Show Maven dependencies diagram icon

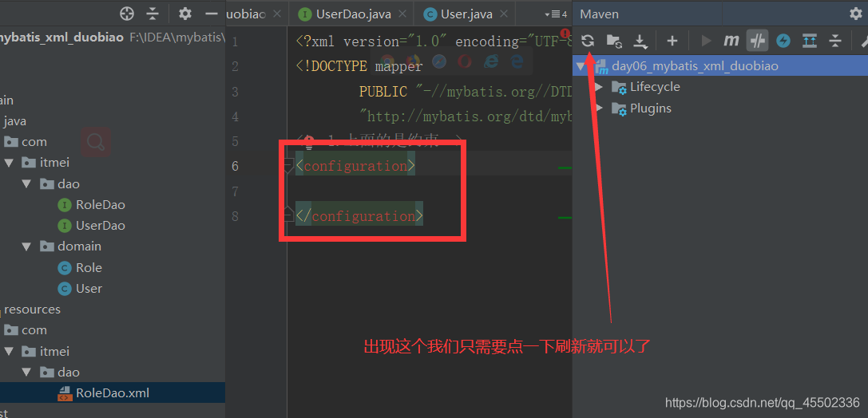810,41
